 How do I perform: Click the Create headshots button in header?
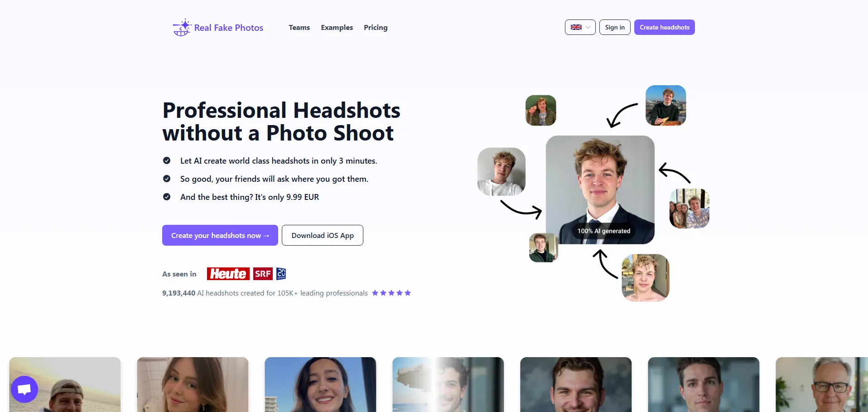664,27
